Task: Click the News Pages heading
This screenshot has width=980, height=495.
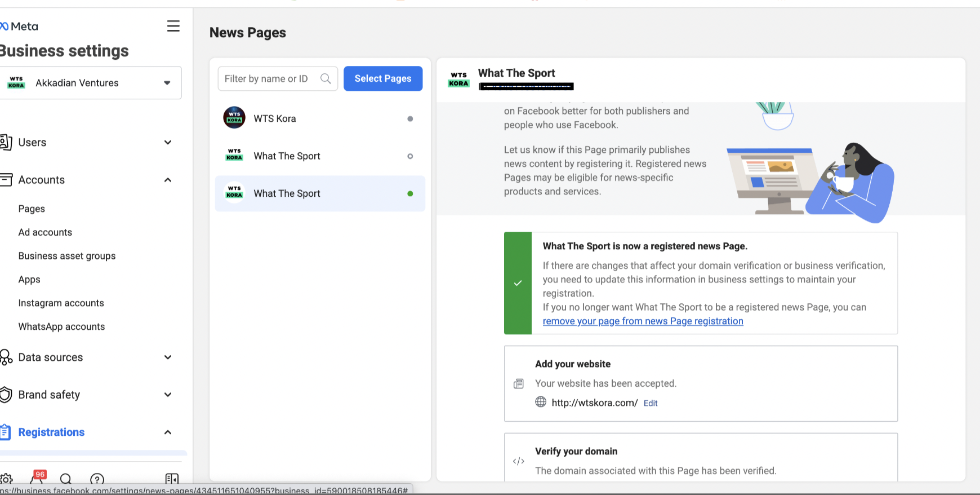Action: click(x=248, y=33)
